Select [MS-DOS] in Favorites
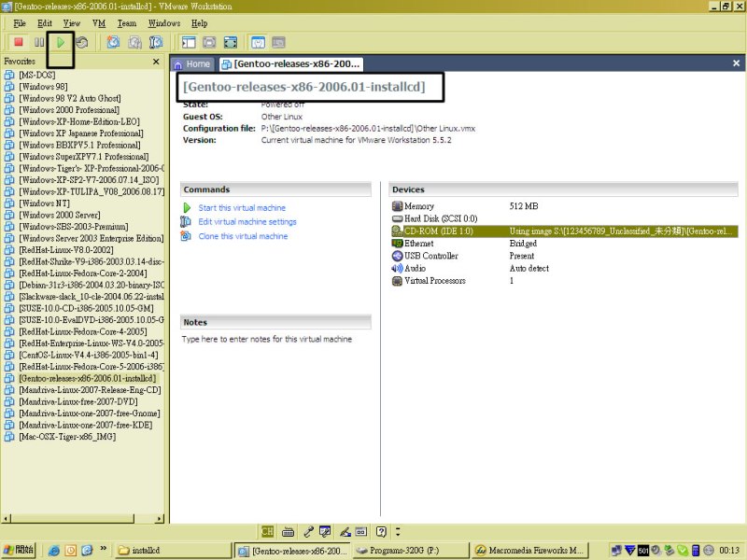Image resolution: width=747 pixels, height=560 pixels. [36, 75]
